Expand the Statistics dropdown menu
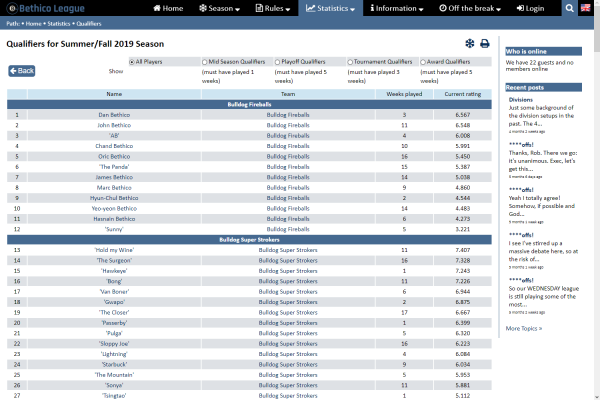The height and width of the screenshot is (400, 600). (335, 8)
